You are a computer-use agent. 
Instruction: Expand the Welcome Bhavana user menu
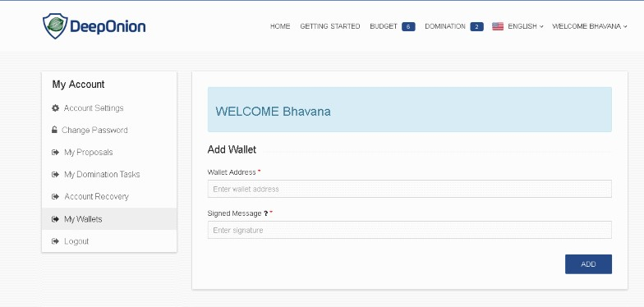point(590,26)
